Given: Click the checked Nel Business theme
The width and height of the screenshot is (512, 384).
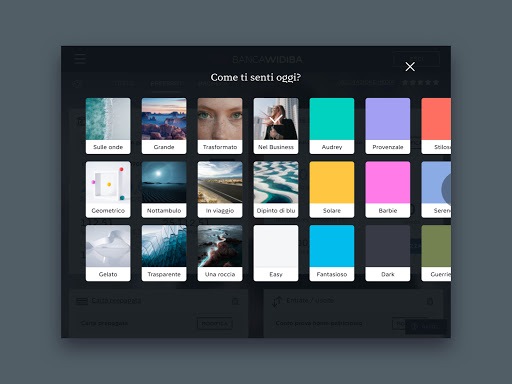Looking at the screenshot, I should (x=276, y=126).
